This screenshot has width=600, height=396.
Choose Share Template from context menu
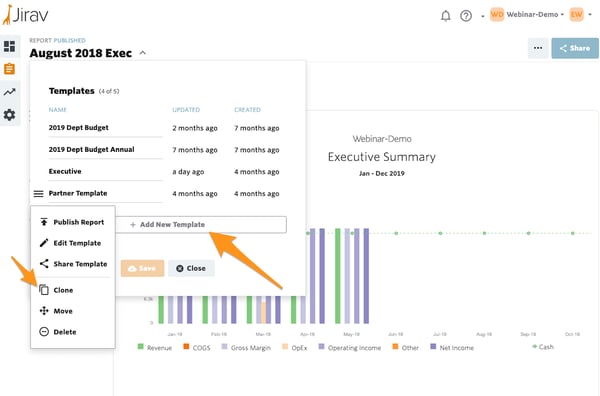coord(73,264)
